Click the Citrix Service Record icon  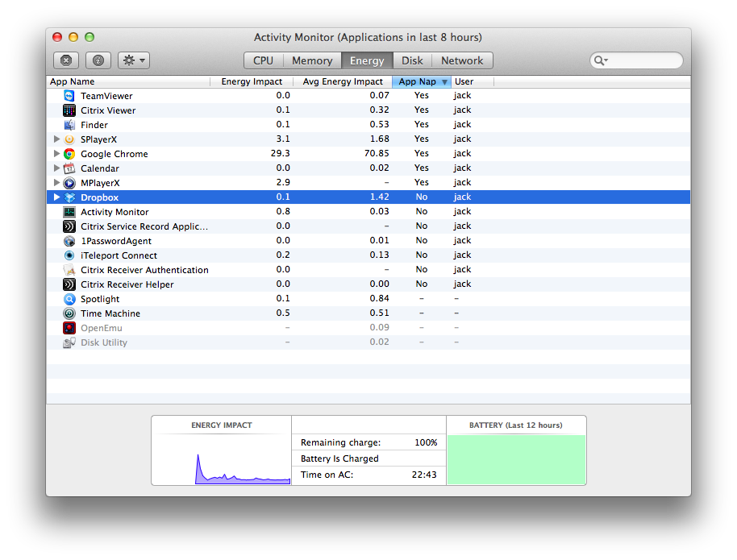69,226
